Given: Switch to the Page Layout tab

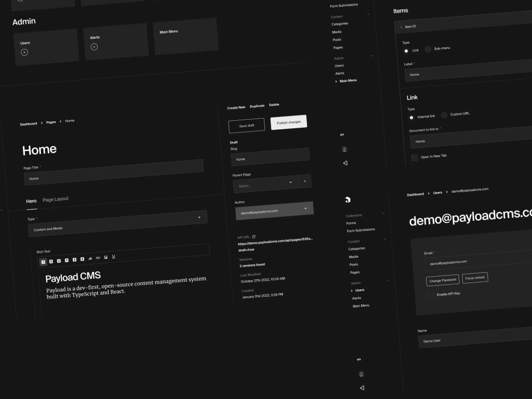Looking at the screenshot, I should (55, 199).
